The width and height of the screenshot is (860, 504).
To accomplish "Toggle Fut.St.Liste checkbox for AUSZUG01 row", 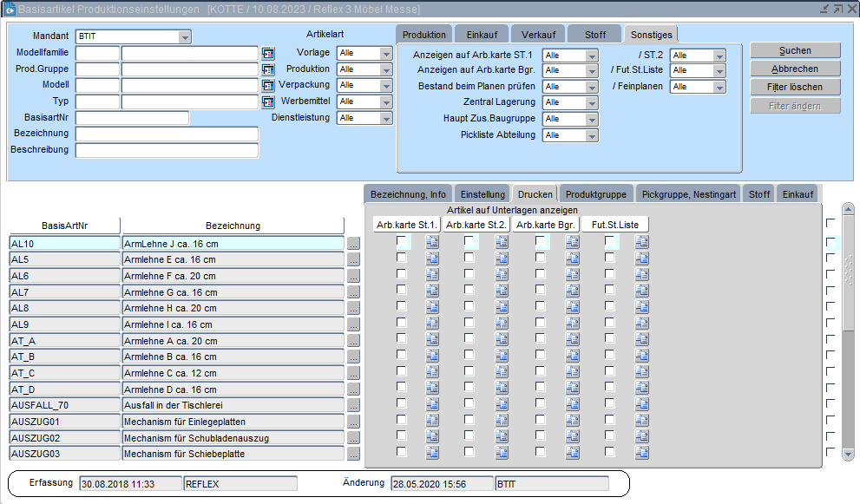I will click(610, 421).
